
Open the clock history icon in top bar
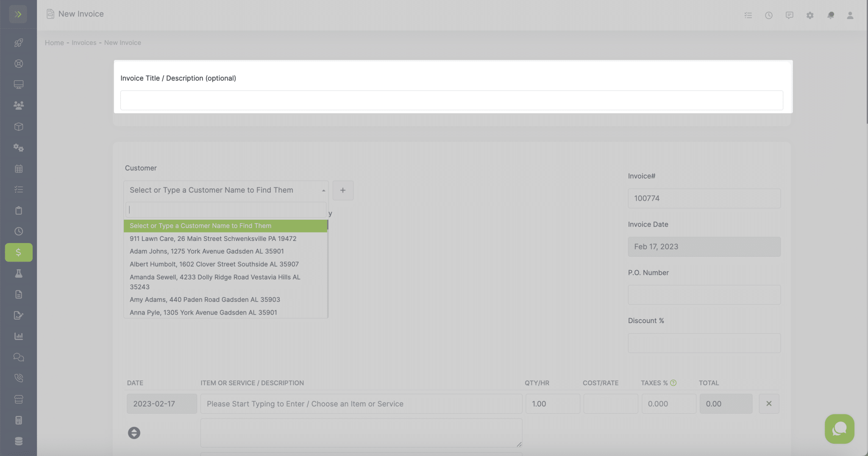pyautogui.click(x=769, y=15)
